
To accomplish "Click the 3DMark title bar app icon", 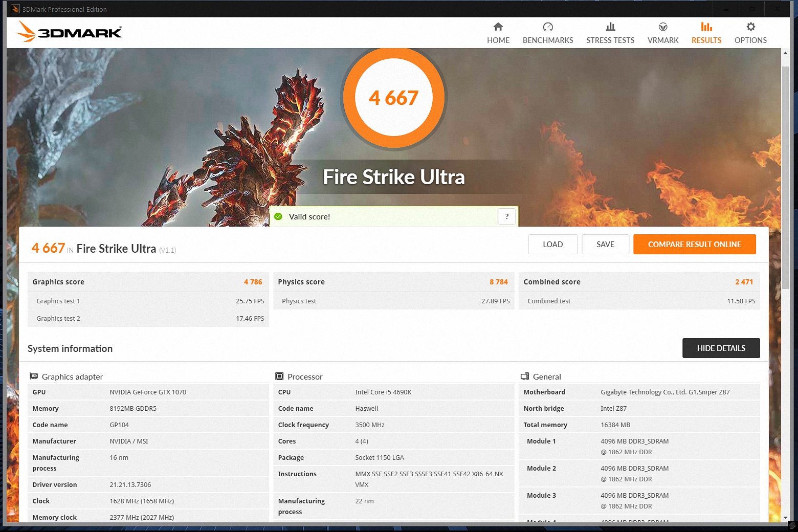I will point(15,9).
